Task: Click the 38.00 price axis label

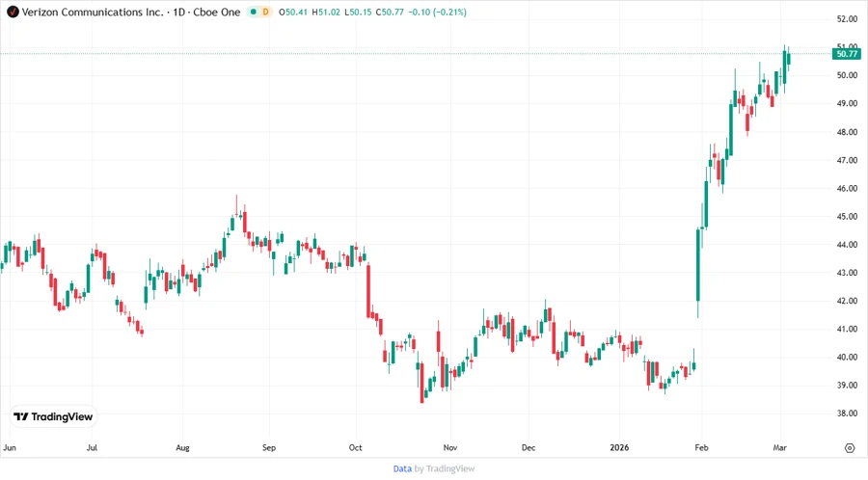Action: (x=847, y=413)
